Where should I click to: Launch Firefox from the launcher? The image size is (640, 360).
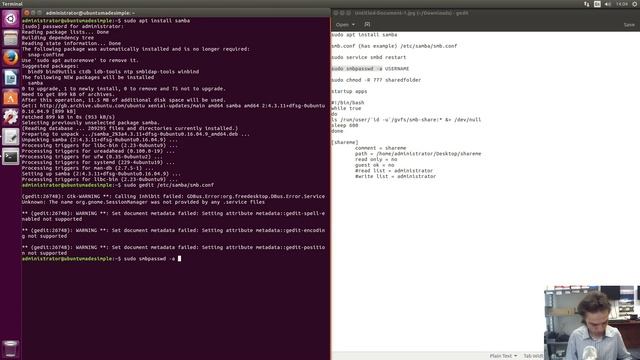(10, 58)
